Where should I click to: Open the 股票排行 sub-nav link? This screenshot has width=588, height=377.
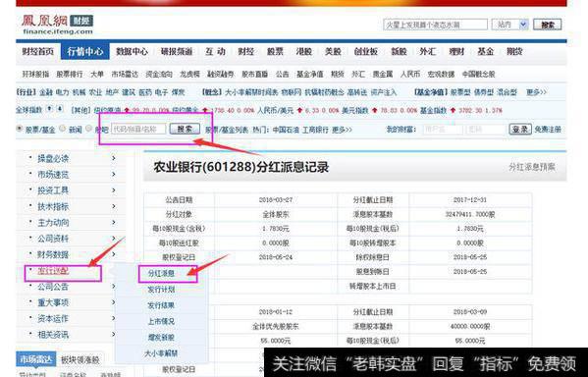[70, 75]
